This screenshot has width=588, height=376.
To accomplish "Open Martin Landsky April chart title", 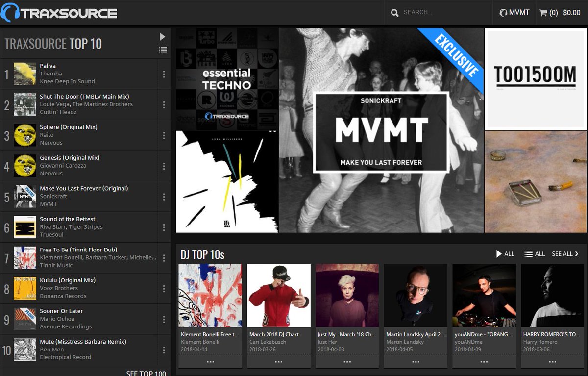I will [416, 334].
